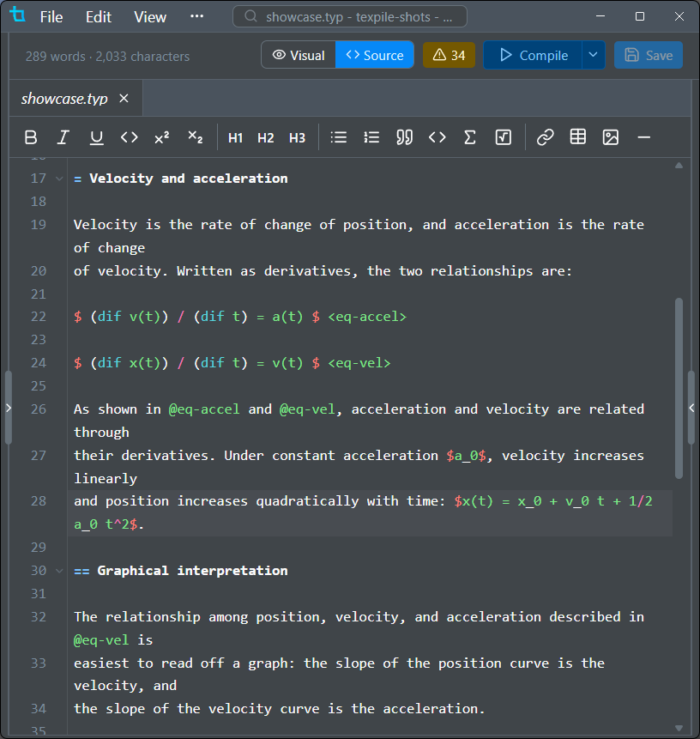Save the document
700x739 pixels.
point(649,55)
